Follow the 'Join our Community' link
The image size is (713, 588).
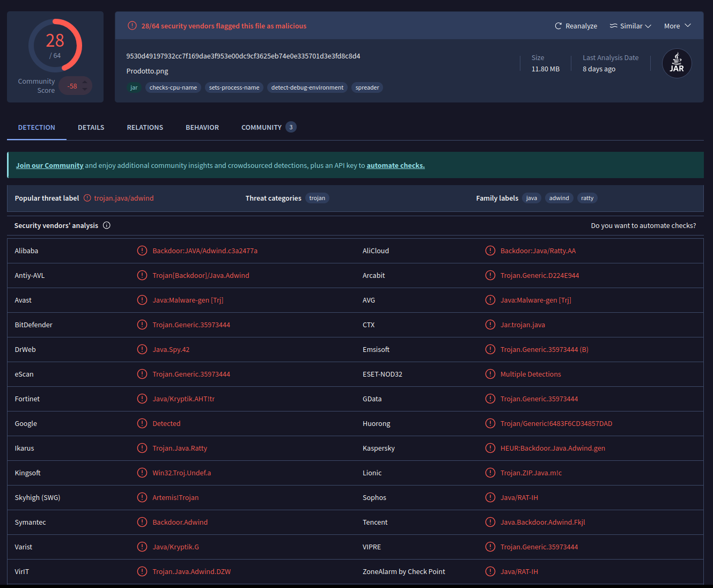(49, 166)
